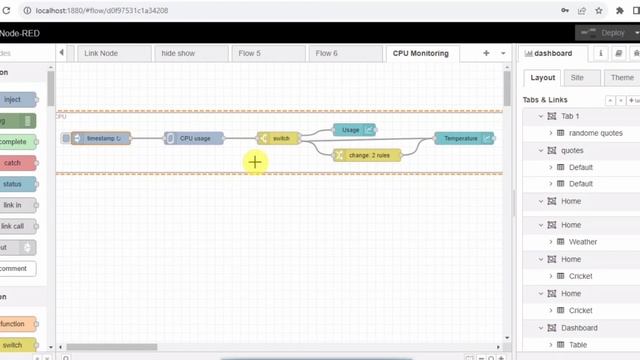Click the canvas horizontal scrollbar thumb
This screenshot has width=640, height=360.
point(112,347)
